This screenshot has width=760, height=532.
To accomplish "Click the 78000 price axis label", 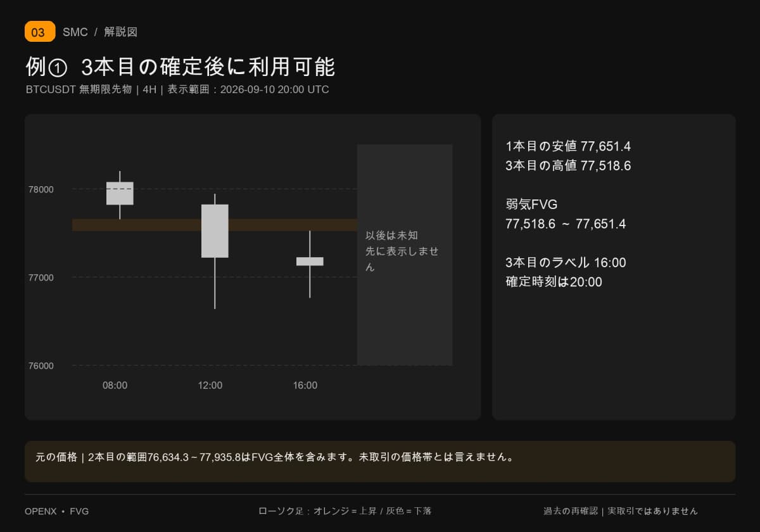I will 41,189.
